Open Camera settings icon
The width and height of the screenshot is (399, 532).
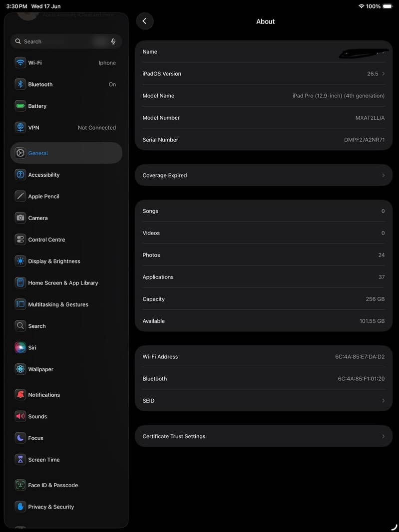20,218
